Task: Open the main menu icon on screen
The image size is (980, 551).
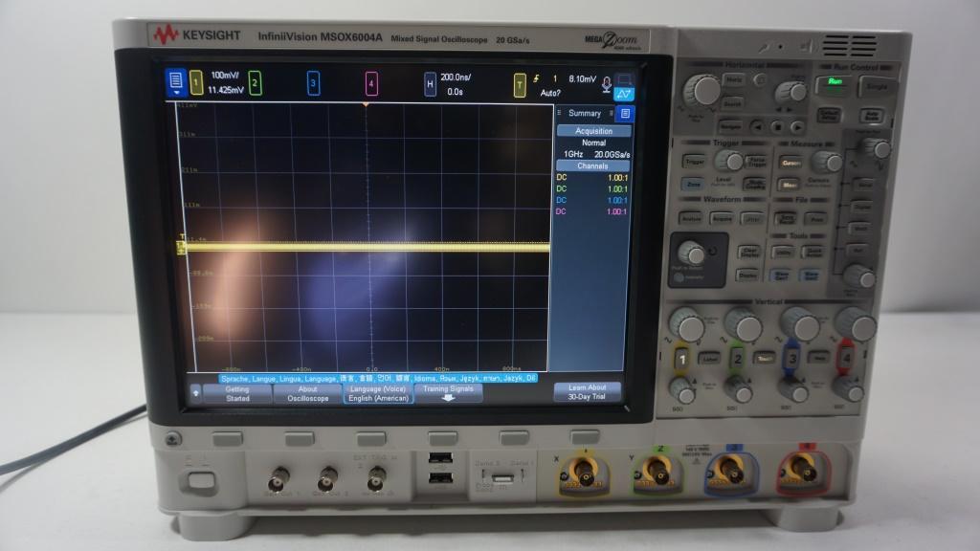Action: pos(176,82)
